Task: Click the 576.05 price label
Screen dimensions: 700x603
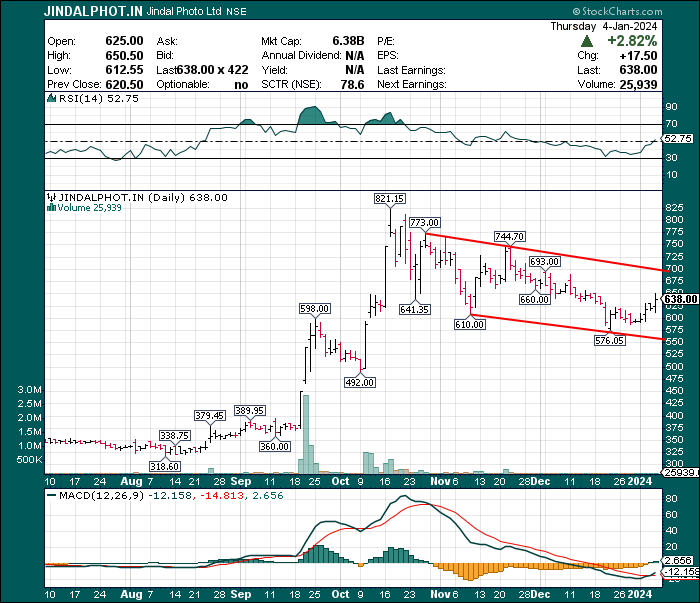Action: 609,341
